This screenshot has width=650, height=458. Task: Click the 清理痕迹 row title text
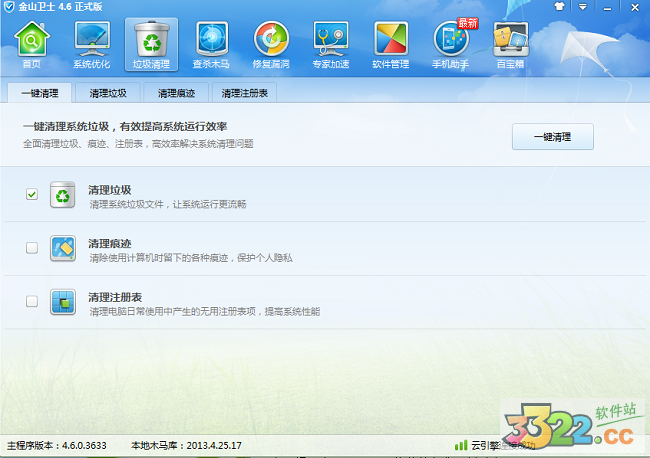(x=110, y=244)
